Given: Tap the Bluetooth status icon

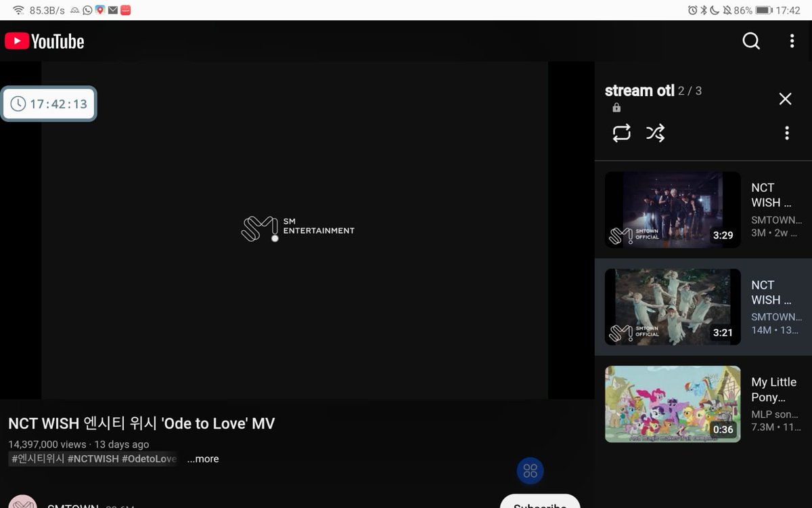Looking at the screenshot, I should tap(704, 10).
